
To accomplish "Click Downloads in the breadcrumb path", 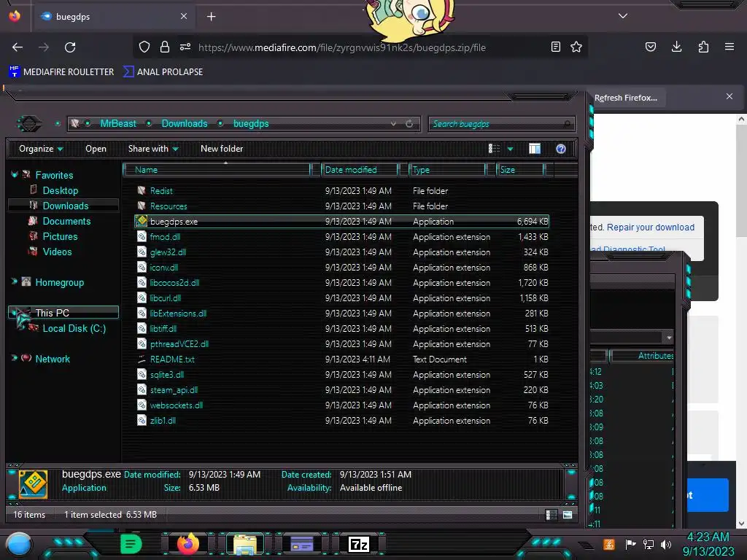I will (x=185, y=124).
